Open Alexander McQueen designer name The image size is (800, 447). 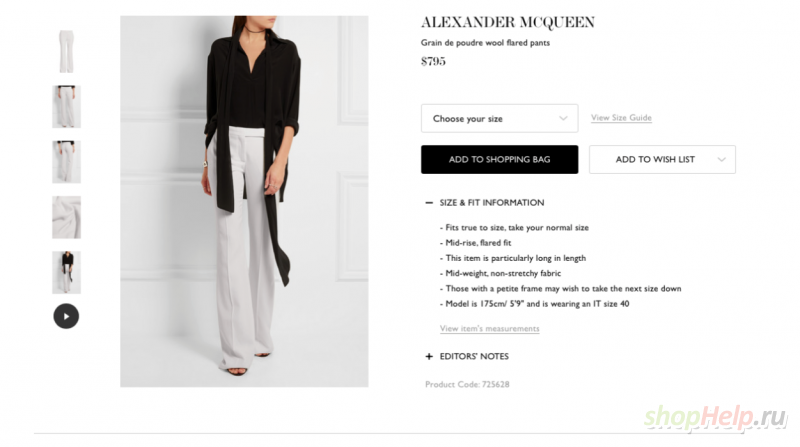coord(508,22)
